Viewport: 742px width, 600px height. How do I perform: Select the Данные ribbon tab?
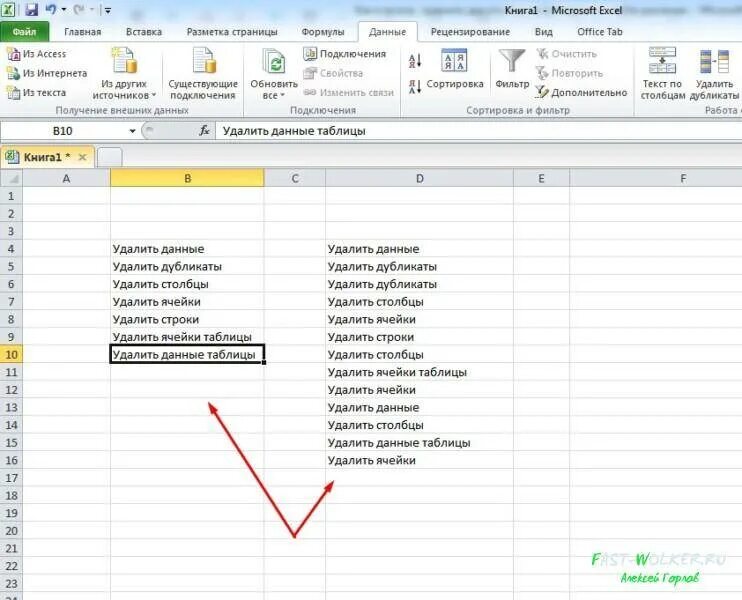(388, 32)
